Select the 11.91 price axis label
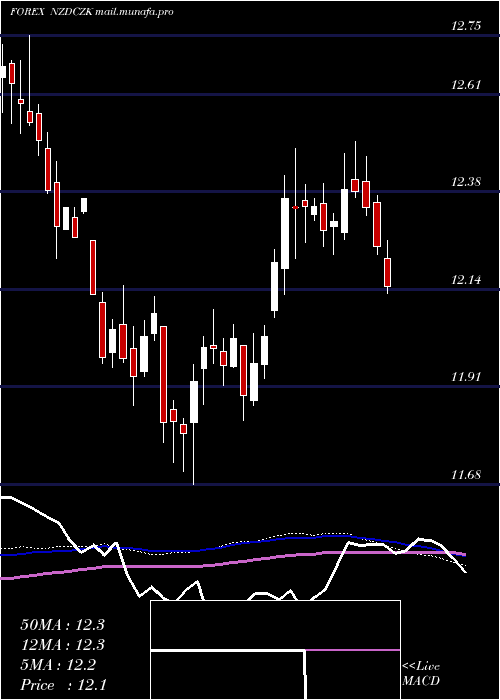Viewport: 500px width, 700px height. point(466,377)
